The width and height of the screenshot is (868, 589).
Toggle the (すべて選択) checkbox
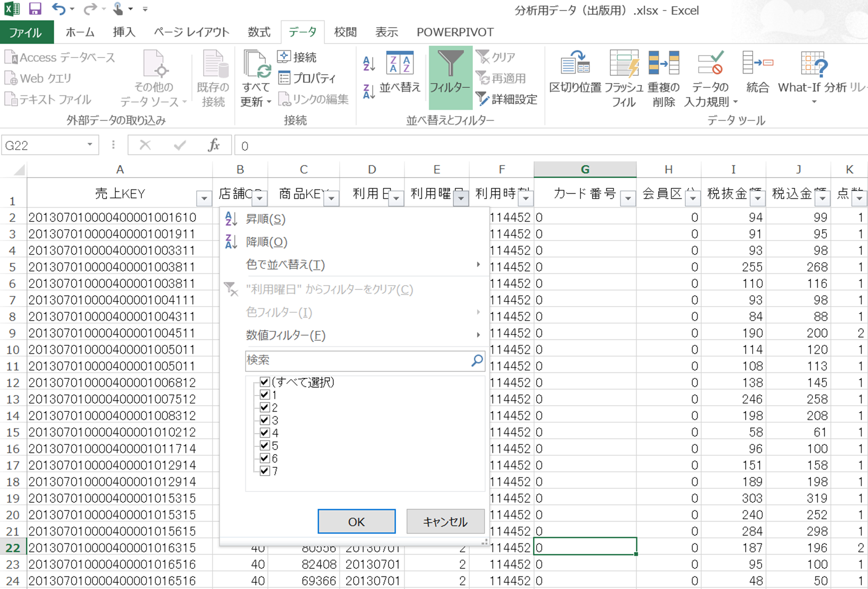[x=265, y=382]
